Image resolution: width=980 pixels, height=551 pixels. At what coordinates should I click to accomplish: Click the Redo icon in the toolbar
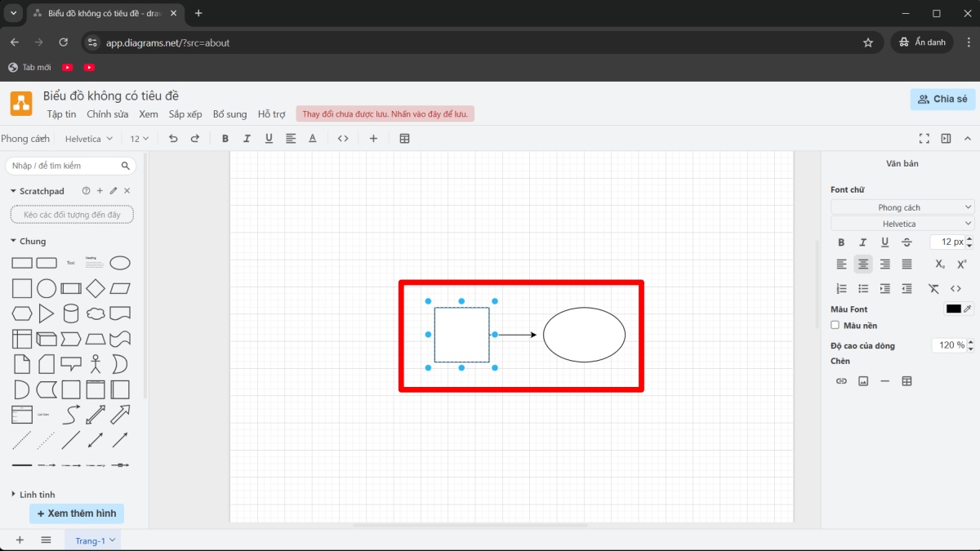[x=195, y=138]
